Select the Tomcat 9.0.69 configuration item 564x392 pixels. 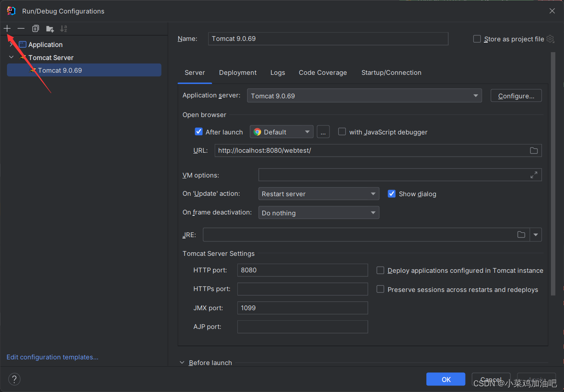coord(84,70)
